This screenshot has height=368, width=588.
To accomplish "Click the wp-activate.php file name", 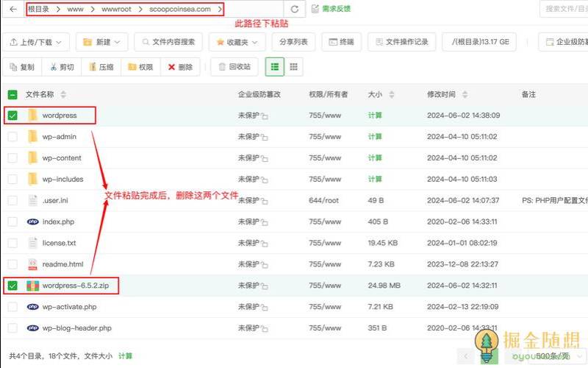I will [69, 307].
